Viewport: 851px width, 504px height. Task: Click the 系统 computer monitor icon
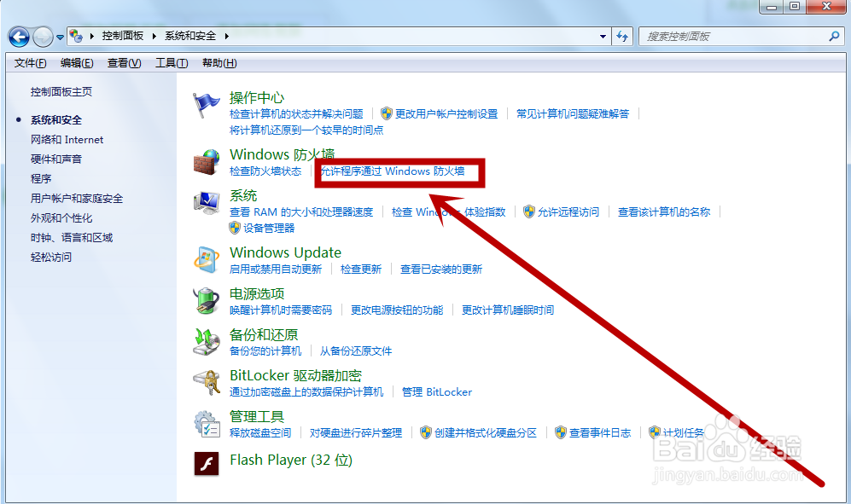[207, 204]
